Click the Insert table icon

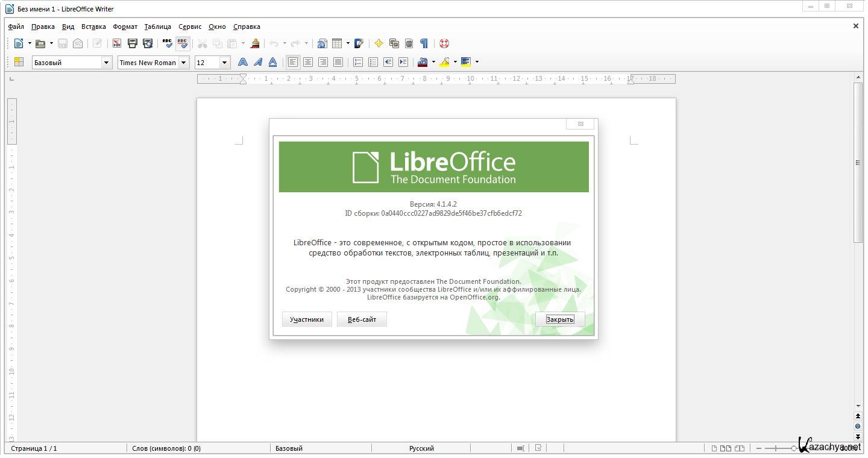pos(338,43)
